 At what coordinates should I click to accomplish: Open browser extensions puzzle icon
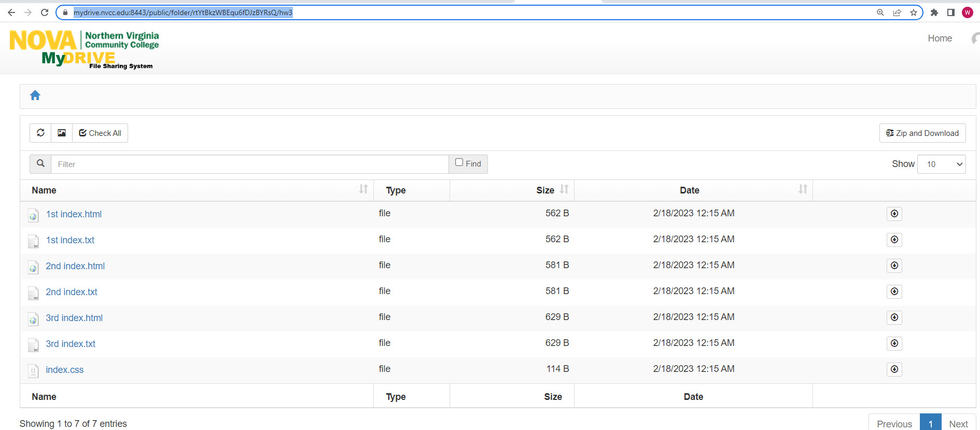(934, 12)
